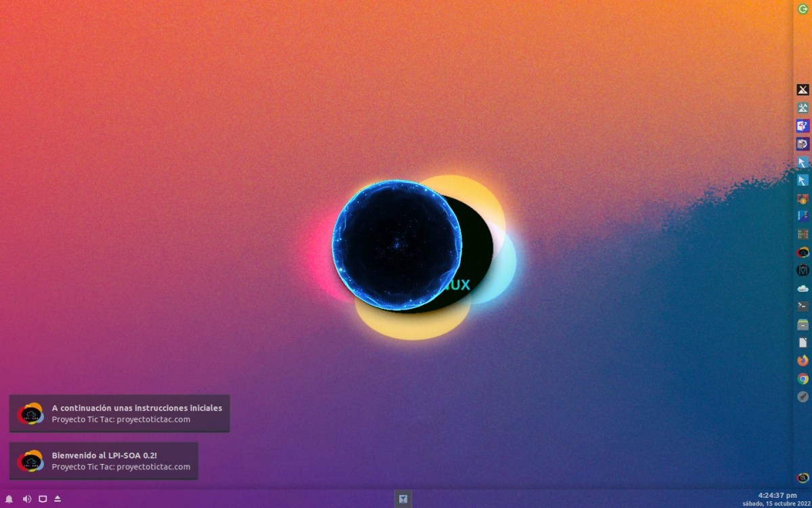The height and width of the screenshot is (508, 812).
Task: Click the black X icon atop dock
Action: (803, 89)
